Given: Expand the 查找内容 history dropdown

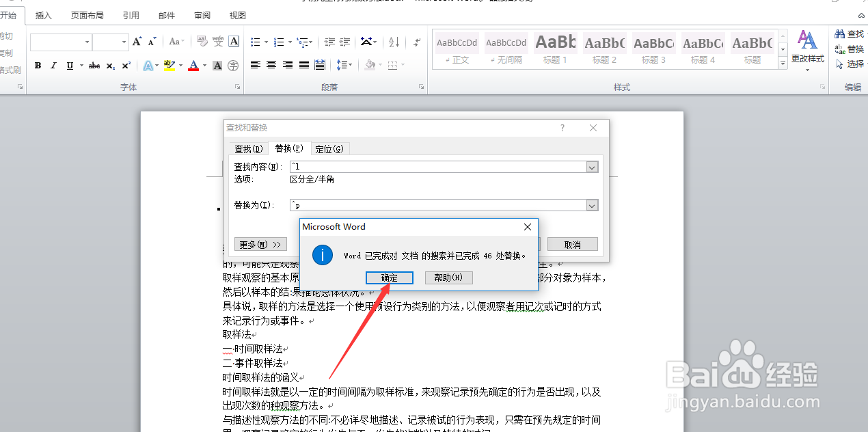Looking at the screenshot, I should tap(592, 167).
